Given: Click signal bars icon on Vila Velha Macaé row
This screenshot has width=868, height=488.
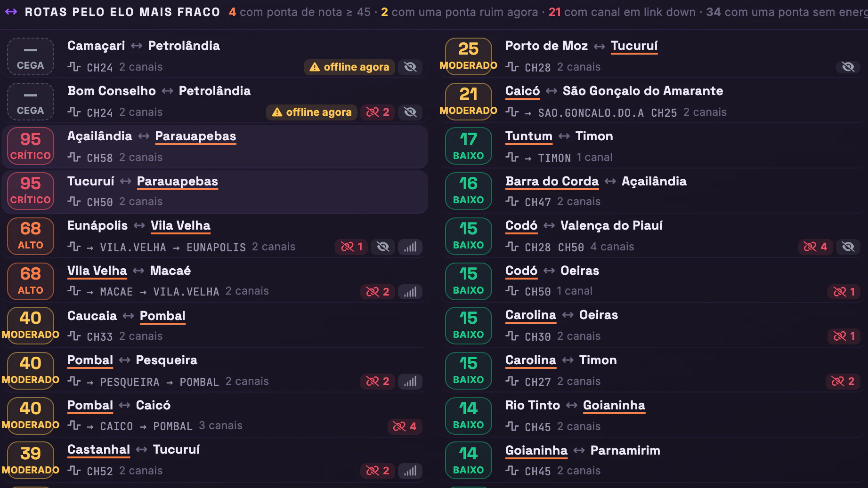Looking at the screenshot, I should tap(410, 292).
